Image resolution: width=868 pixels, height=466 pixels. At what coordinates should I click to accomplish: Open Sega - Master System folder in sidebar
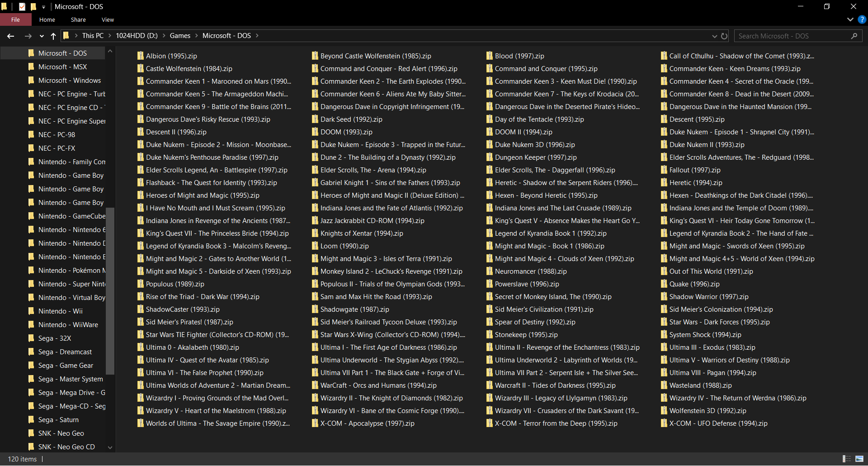tap(71, 379)
